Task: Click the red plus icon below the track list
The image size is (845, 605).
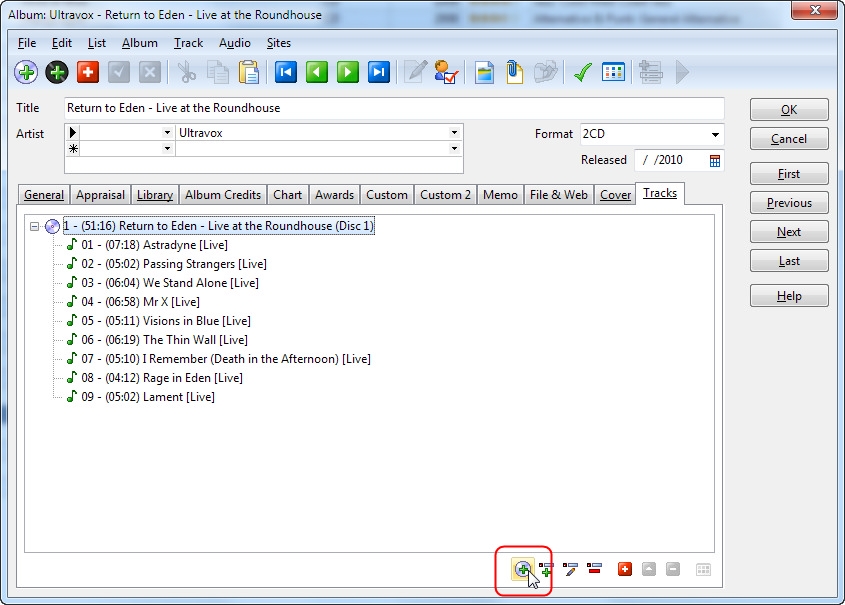Action: (x=625, y=569)
